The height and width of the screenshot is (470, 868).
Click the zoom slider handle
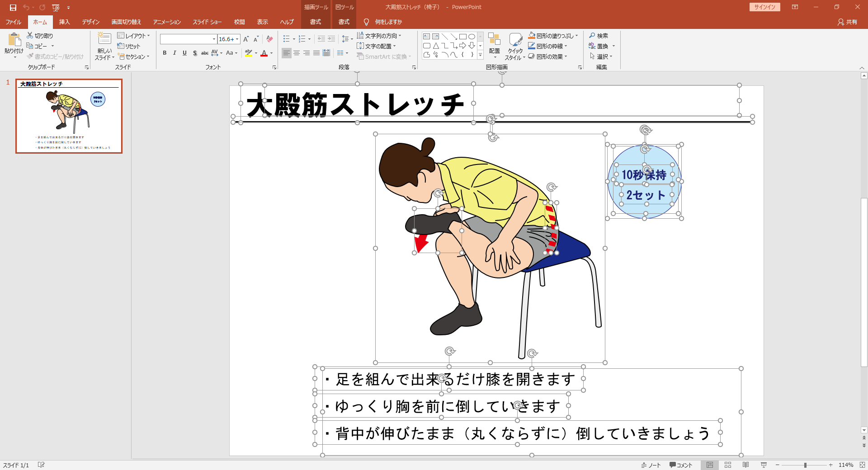805,465
